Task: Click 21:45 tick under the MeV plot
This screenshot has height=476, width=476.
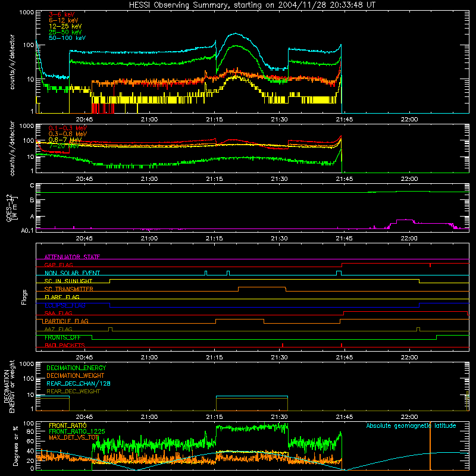Action: [x=345, y=179]
